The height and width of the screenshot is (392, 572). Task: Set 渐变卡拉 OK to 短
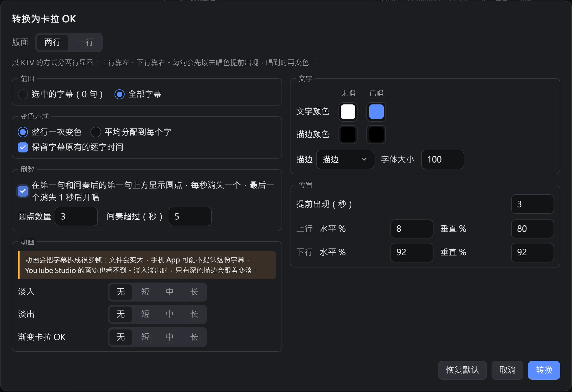pos(145,337)
